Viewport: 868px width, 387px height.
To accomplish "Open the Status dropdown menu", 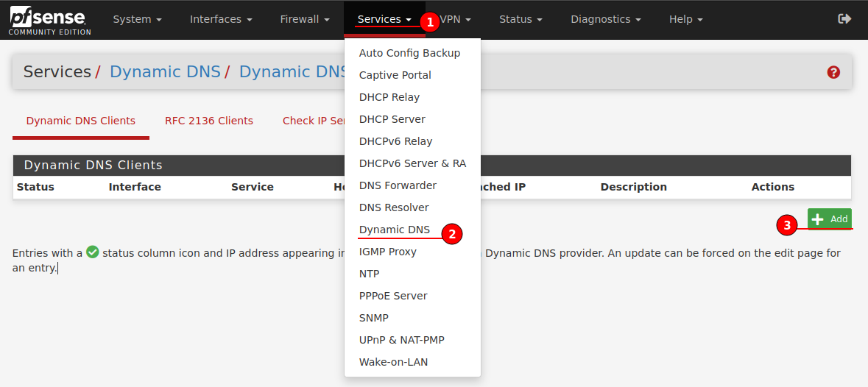I will pyautogui.click(x=521, y=19).
